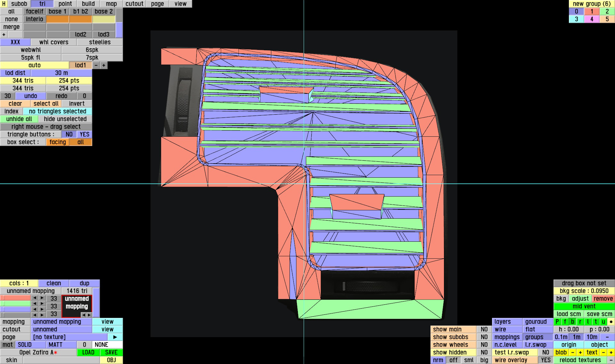Screen dimensions: 615x364
Task: Click previous arrow in the mapping preview box
Action: tap(84, 315)
